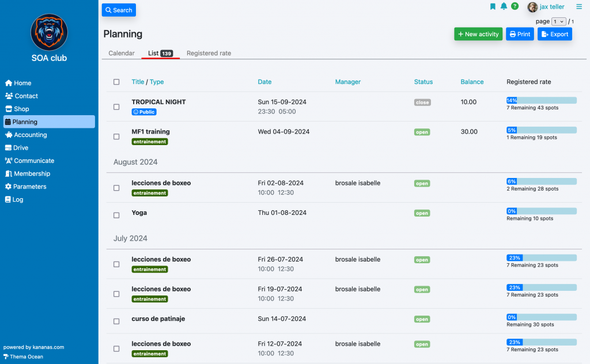The height and width of the screenshot is (364, 590).
Task: Open the Parameters gear menu item
Action: pos(29,187)
